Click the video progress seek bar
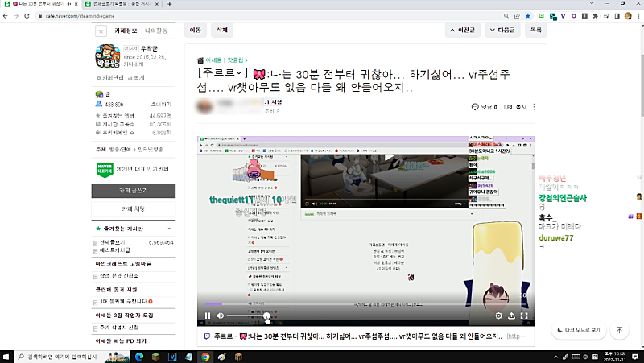Viewport: 644px width, 363px height. (x=365, y=304)
